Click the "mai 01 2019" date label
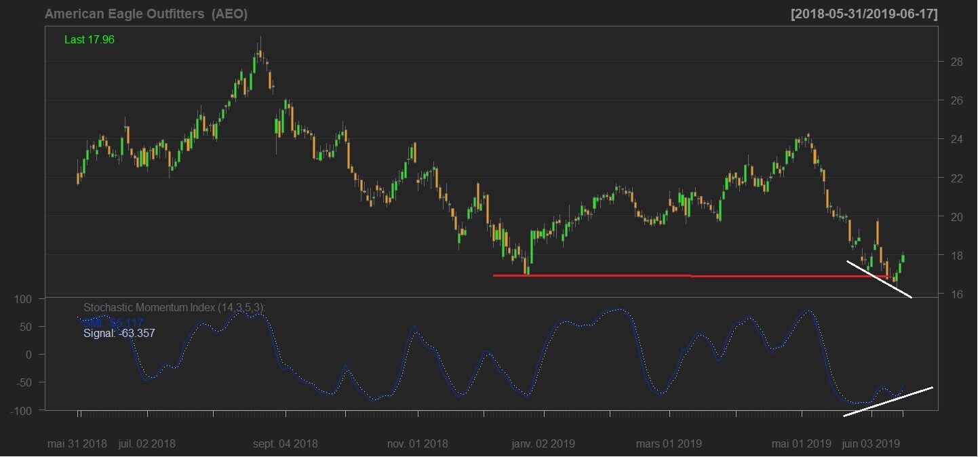 (x=802, y=444)
